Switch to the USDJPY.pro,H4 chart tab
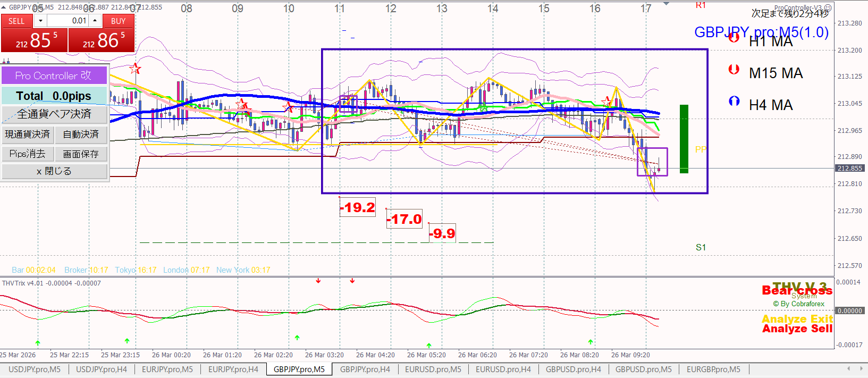The width and height of the screenshot is (868, 378). [x=101, y=369]
